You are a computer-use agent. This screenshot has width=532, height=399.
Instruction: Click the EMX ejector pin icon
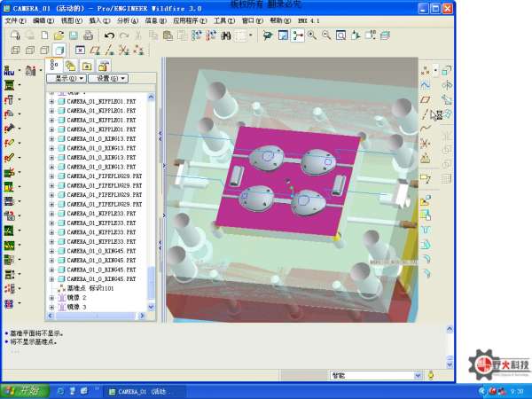click(9, 158)
